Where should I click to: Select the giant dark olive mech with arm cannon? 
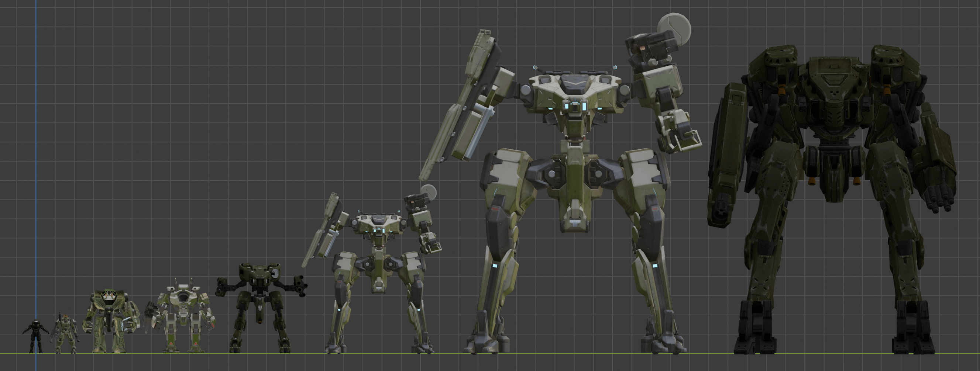(x=832, y=200)
